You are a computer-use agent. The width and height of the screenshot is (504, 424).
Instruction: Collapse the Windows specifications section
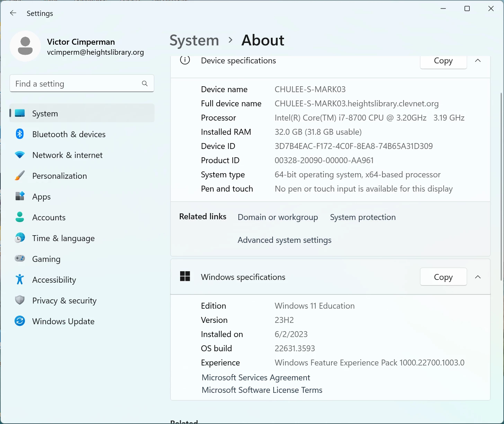478,277
